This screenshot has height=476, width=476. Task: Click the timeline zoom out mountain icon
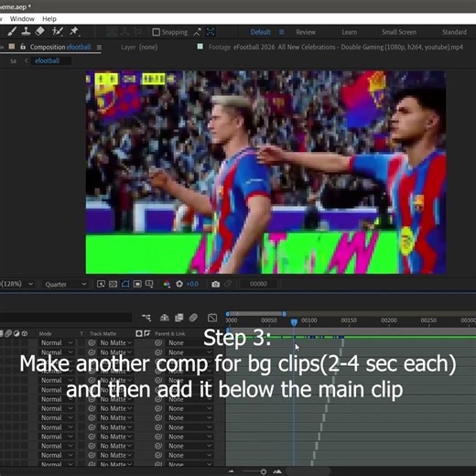click(232, 471)
